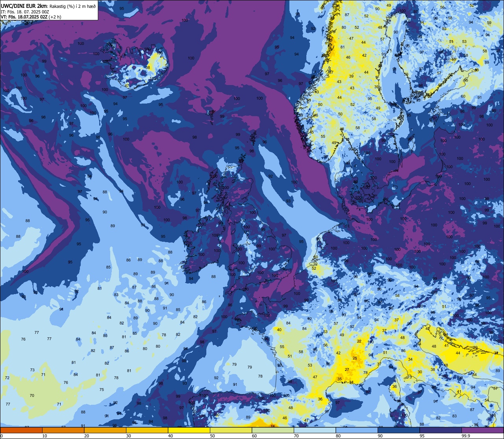The width and height of the screenshot is (504, 439).
Task: Click the "70" value in the southwest Atlantic
Action: pyautogui.click(x=32, y=396)
